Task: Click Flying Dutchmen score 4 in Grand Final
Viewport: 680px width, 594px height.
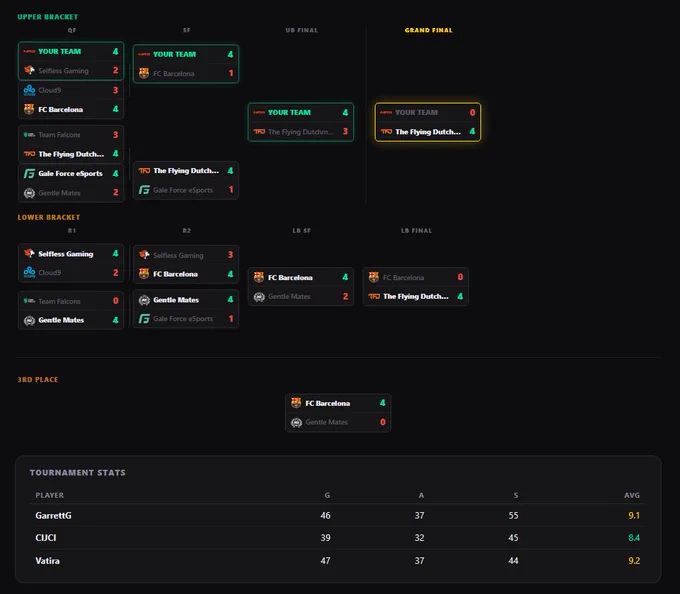Action: tap(472, 131)
